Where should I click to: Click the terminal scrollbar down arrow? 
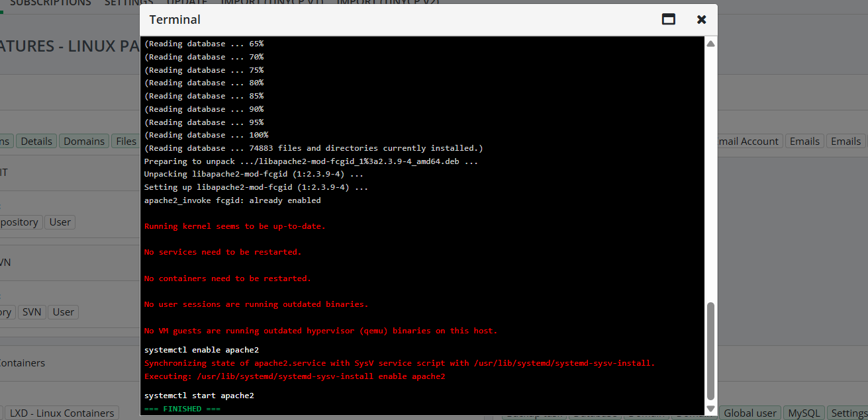pyautogui.click(x=710, y=408)
